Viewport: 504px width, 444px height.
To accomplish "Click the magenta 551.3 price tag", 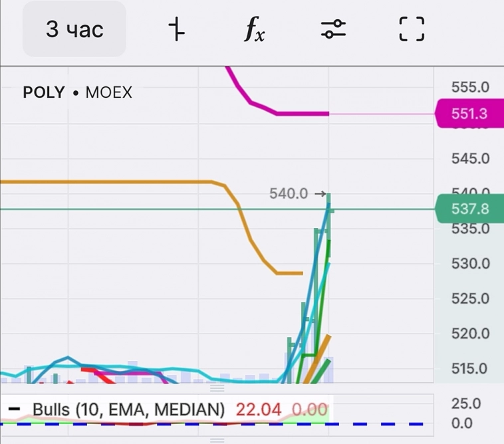I will coord(469,114).
